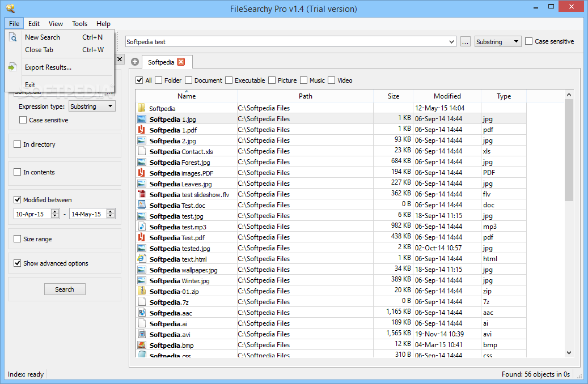Viewport: 588px width, 384px height.
Task: Enable the Picture filter checkbox
Action: click(272, 80)
